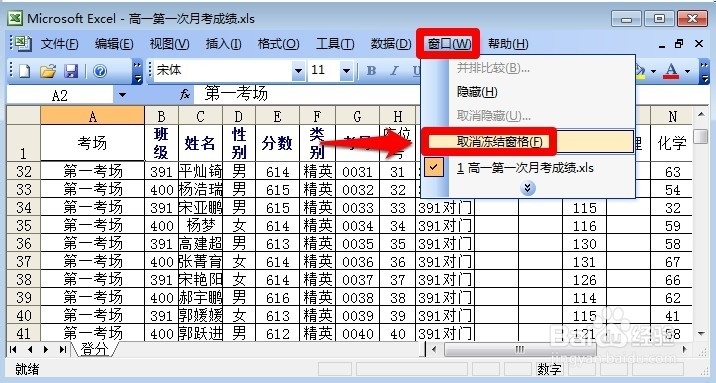Click formula bar showing 第一考场
The height and width of the screenshot is (383, 716).
coord(306,94)
